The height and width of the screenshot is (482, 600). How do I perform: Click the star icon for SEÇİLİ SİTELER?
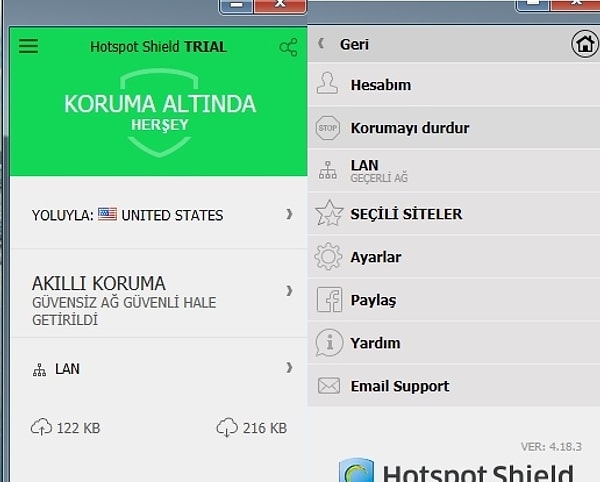click(329, 213)
